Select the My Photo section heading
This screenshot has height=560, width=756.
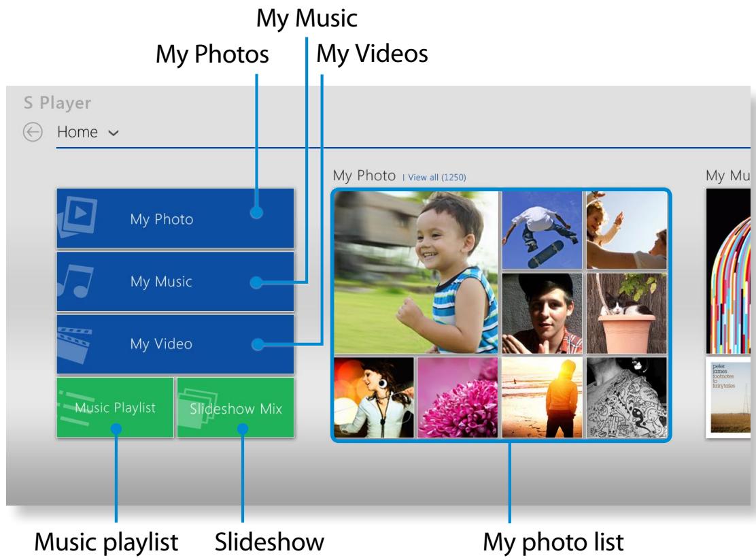click(x=362, y=176)
